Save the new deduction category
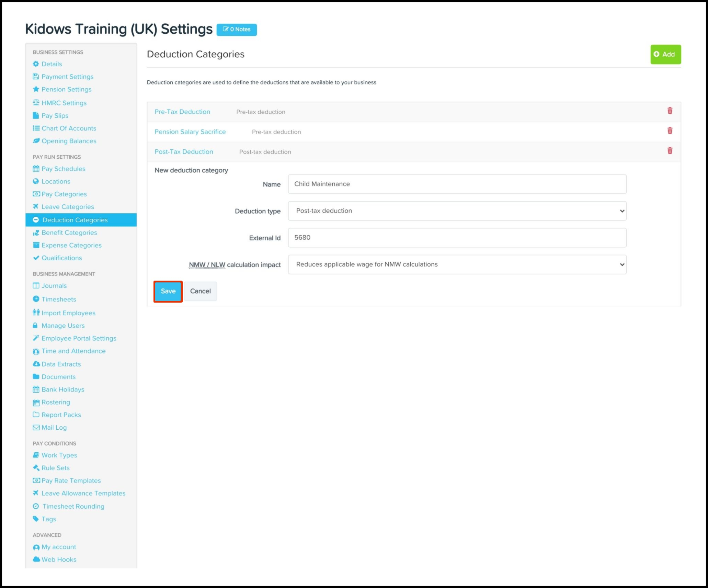This screenshot has height=588, width=708. coord(168,291)
